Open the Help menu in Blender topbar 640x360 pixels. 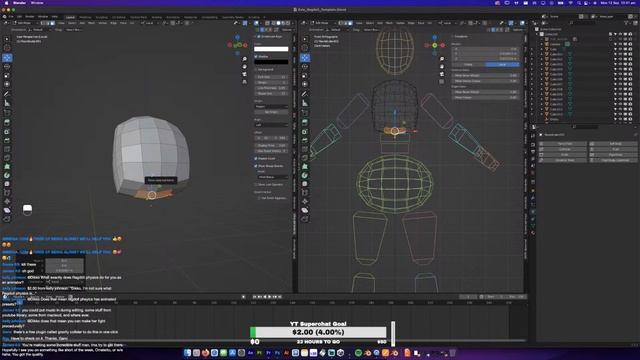(54, 17)
